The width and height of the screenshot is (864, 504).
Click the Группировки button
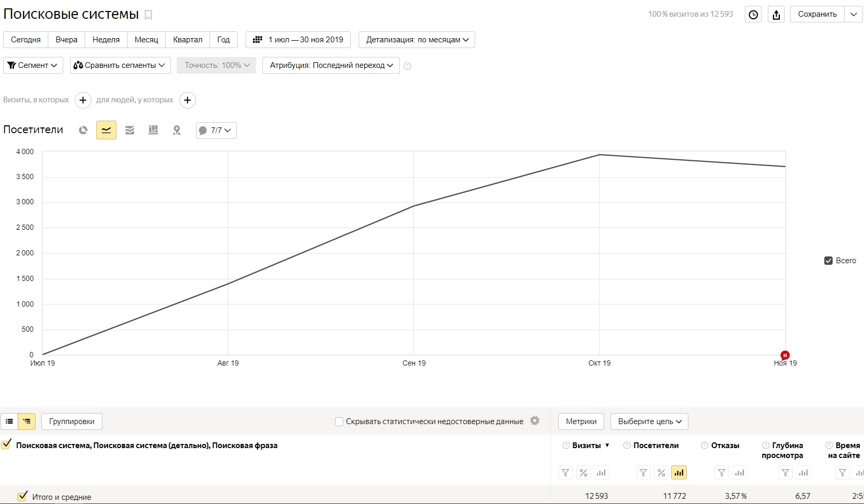point(72,421)
